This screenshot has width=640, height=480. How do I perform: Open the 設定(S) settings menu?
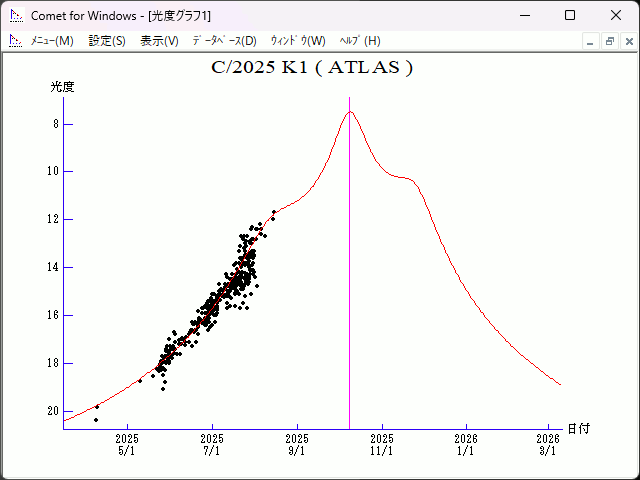(107, 41)
